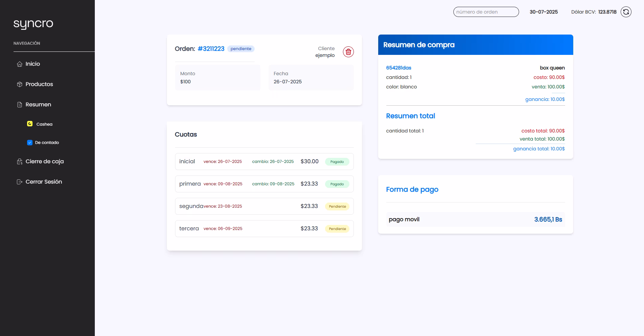This screenshot has width=644, height=336.
Task: Delete the order with trash icon
Action: coord(348,52)
